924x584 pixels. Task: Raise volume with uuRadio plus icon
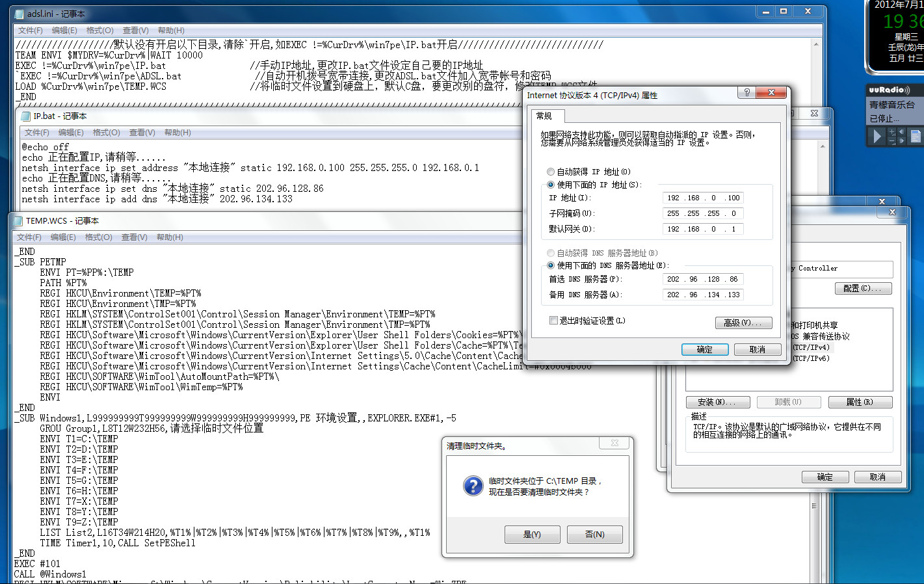click(x=892, y=132)
